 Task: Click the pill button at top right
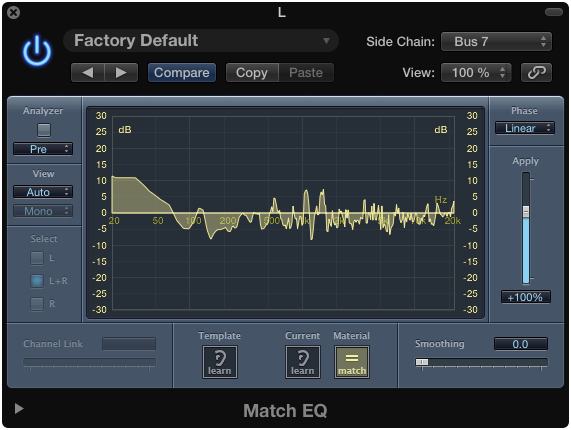554,12
